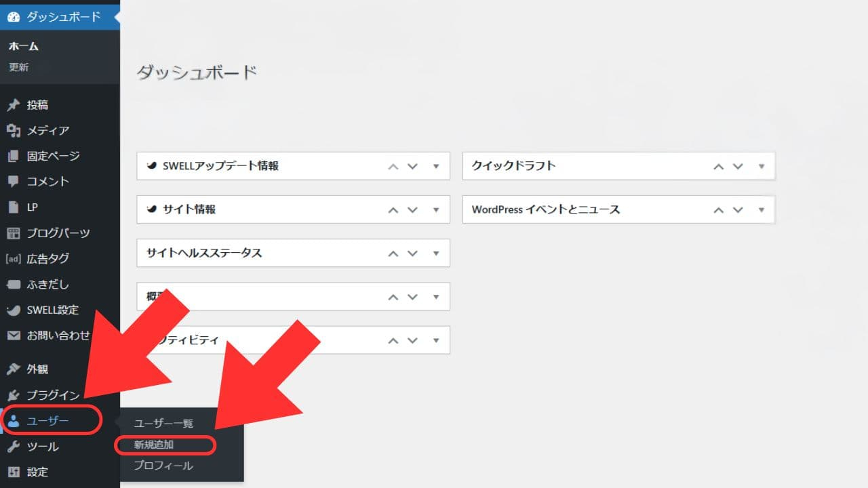Screen dimensions: 868x488
Task: Open the ダッシュボード menu
Action: click(x=60, y=16)
